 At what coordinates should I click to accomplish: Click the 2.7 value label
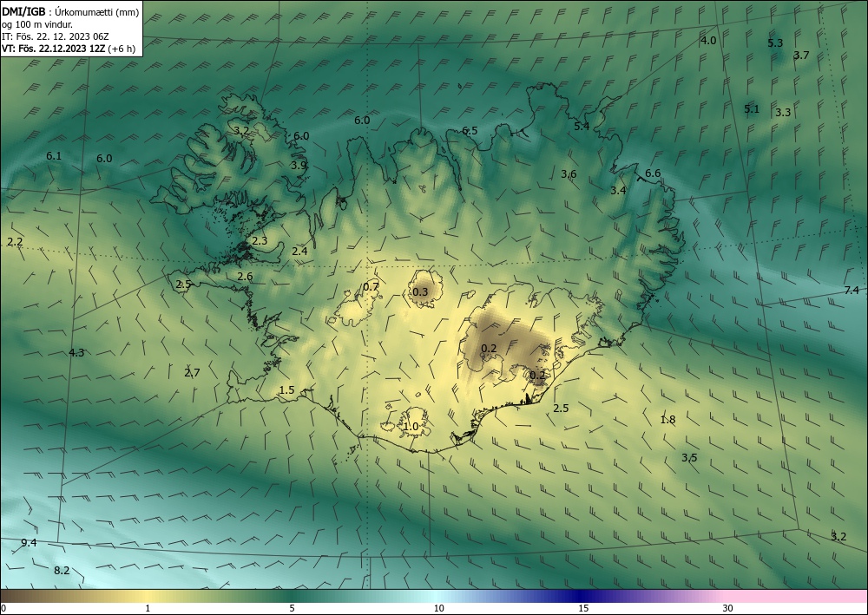(x=192, y=373)
